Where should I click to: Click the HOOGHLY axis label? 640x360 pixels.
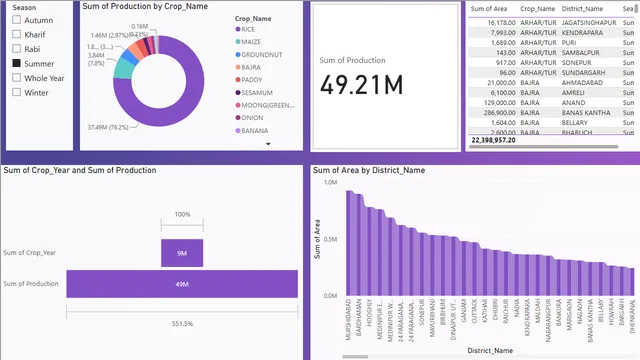369,312
